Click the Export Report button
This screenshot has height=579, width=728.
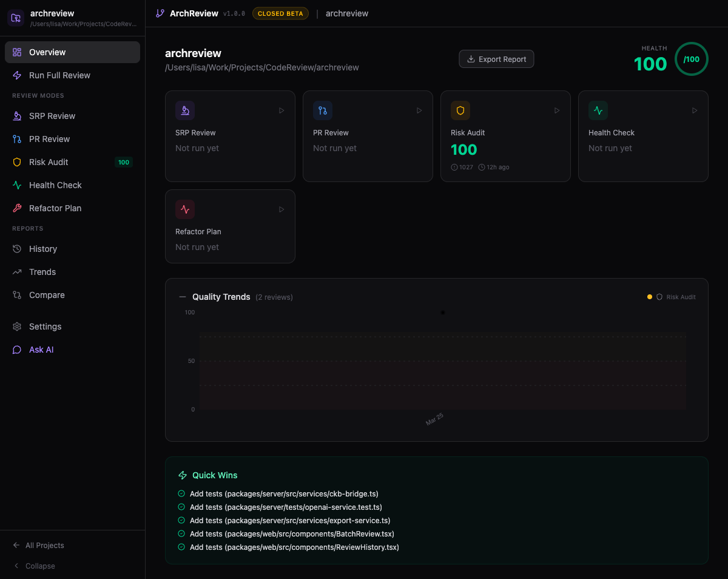pyautogui.click(x=496, y=59)
